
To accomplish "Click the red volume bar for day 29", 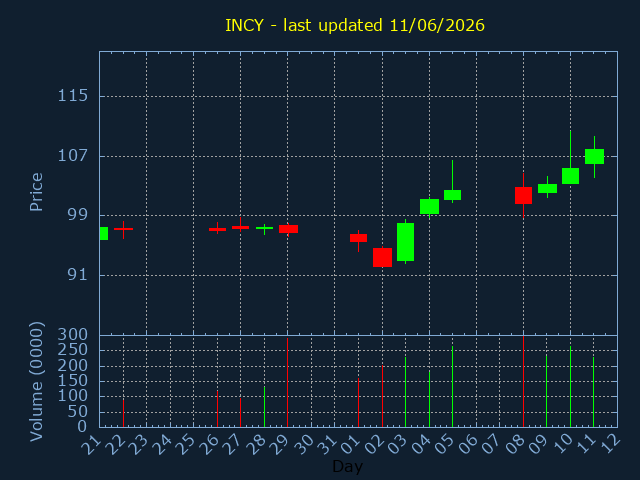I will [x=287, y=382].
